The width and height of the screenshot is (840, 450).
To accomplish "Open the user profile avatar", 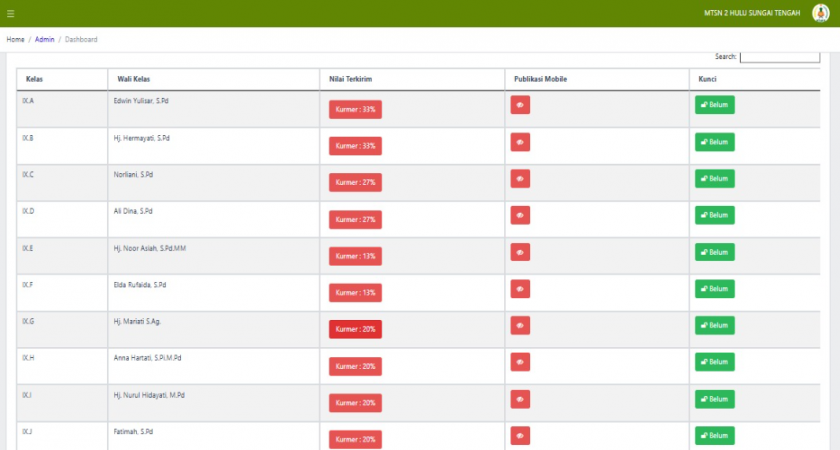I will (x=820, y=13).
